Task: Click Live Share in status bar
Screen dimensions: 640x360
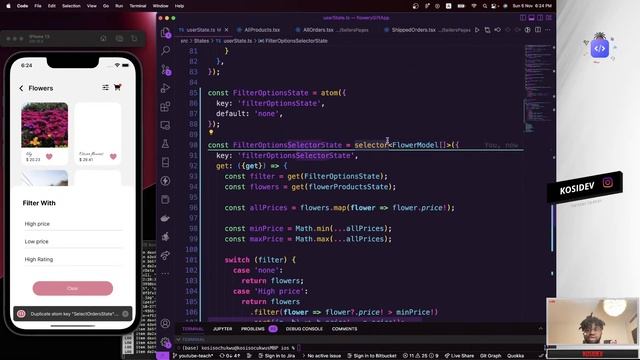Action: point(459,356)
